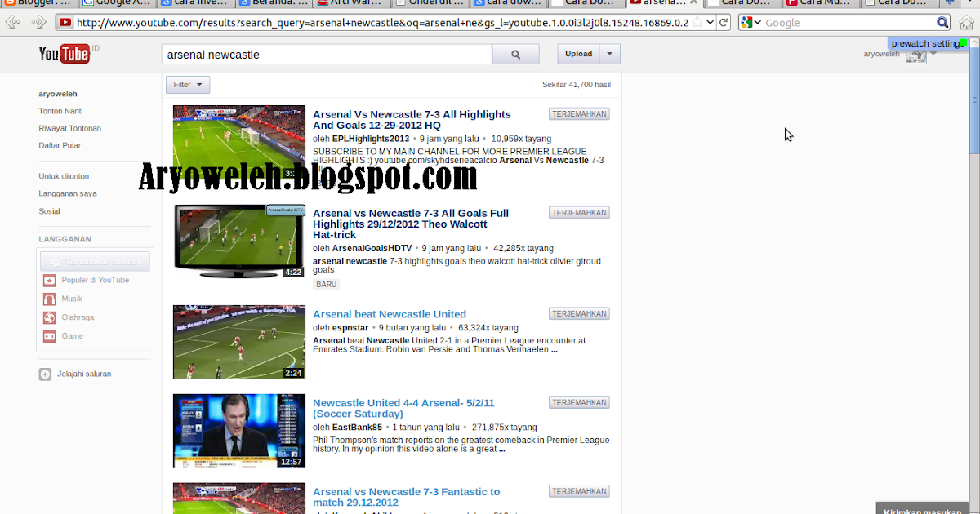
Task: Open the Filter dropdown
Action: pos(188,85)
